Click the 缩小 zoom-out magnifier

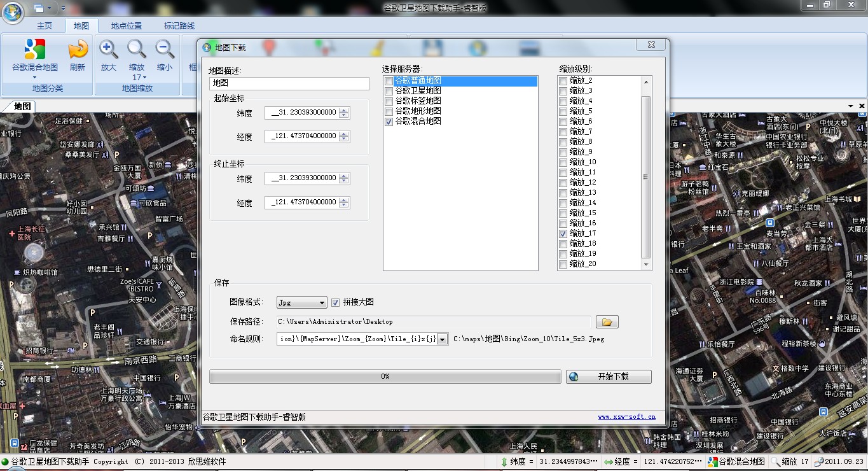click(165, 49)
